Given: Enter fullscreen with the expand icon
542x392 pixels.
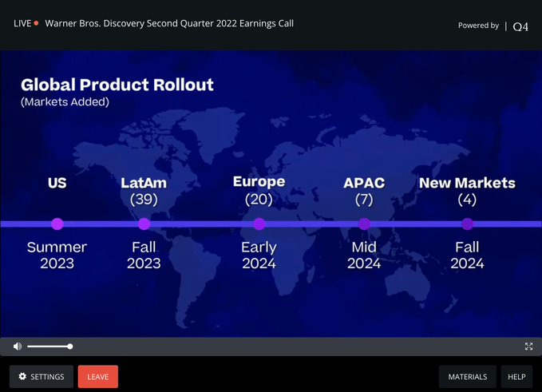Looking at the screenshot, I should [x=528, y=346].
